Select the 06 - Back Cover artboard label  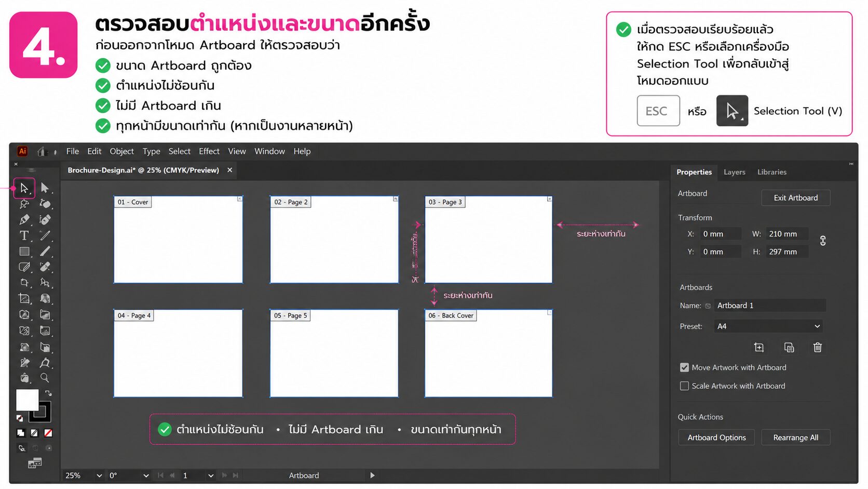coord(451,315)
